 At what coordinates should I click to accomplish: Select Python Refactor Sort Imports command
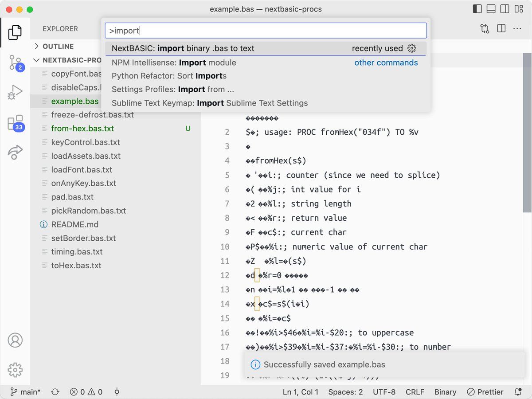tap(266, 76)
